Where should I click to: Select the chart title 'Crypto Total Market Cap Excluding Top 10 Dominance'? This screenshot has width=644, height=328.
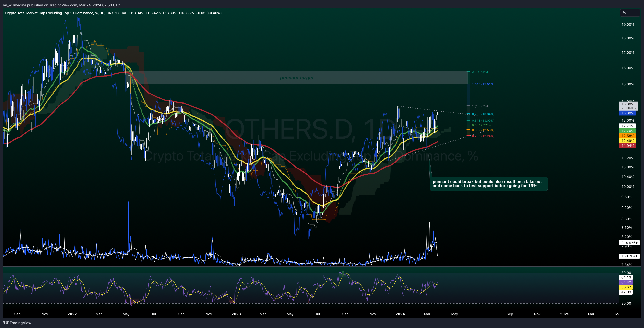pos(49,13)
